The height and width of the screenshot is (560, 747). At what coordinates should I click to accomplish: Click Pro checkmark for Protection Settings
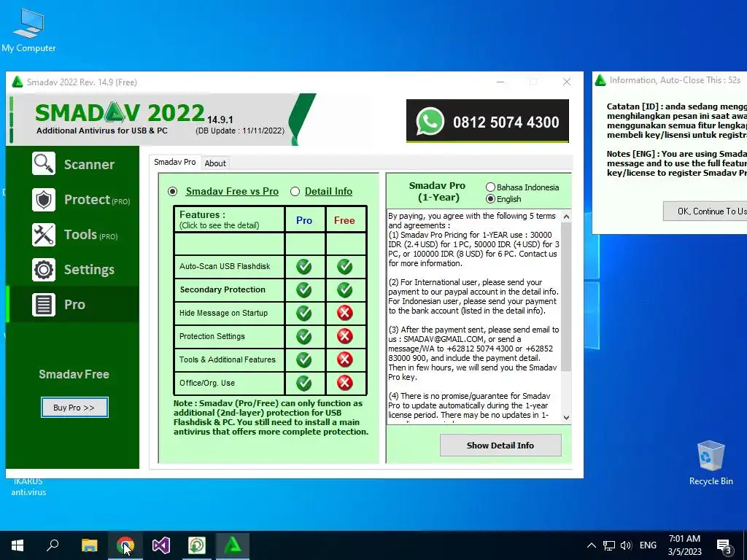[x=304, y=336]
